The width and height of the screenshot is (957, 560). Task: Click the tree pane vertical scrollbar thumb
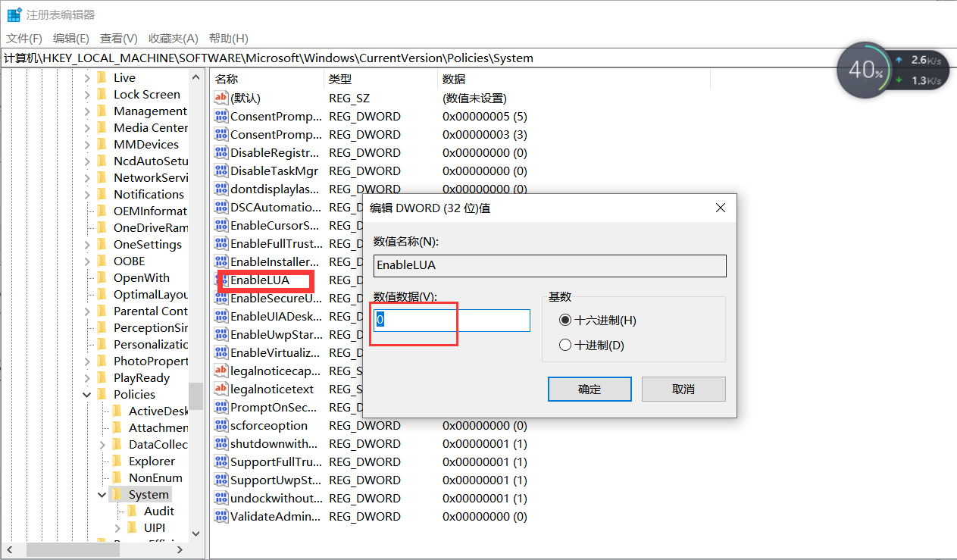pyautogui.click(x=196, y=396)
